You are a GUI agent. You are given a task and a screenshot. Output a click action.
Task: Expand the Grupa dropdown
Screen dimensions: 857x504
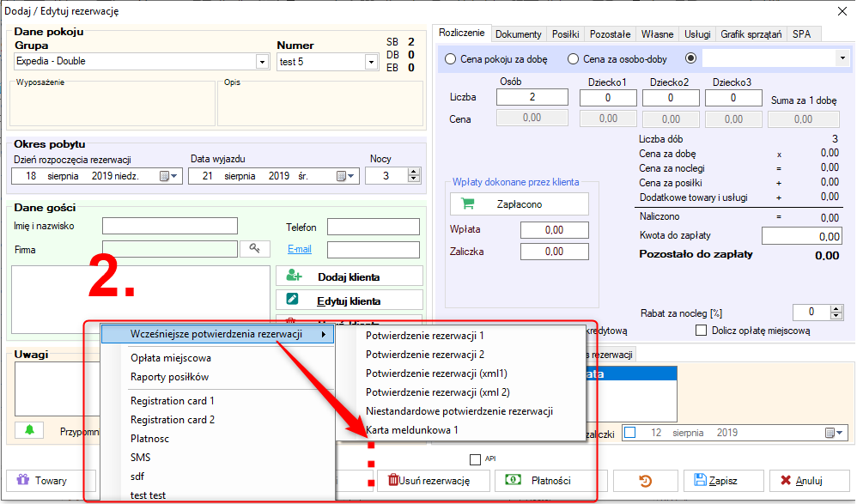coord(263,62)
